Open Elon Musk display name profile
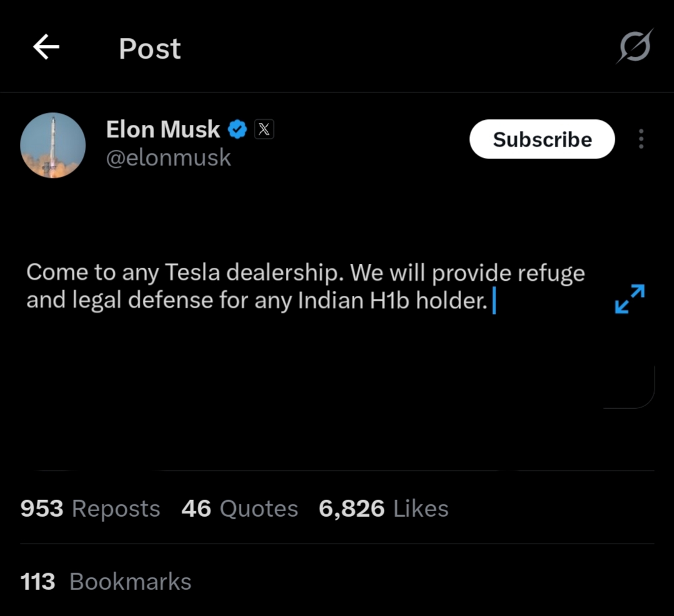The width and height of the screenshot is (674, 616). 163,129
